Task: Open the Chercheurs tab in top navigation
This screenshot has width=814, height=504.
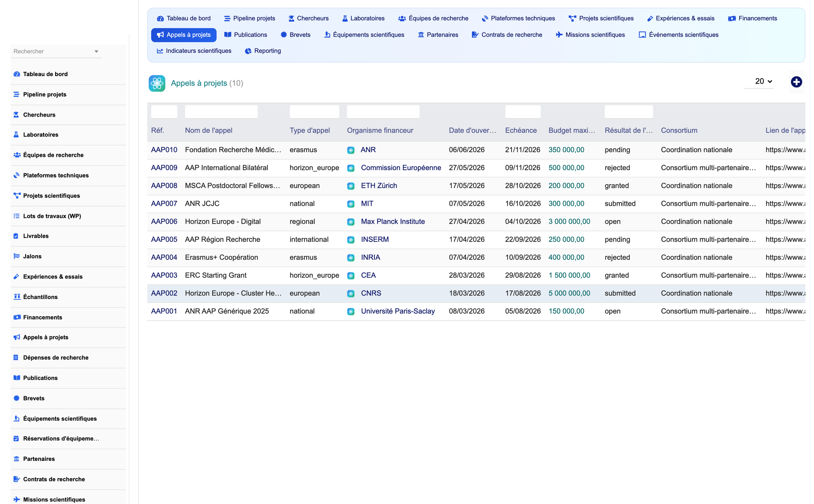Action: pyautogui.click(x=309, y=18)
